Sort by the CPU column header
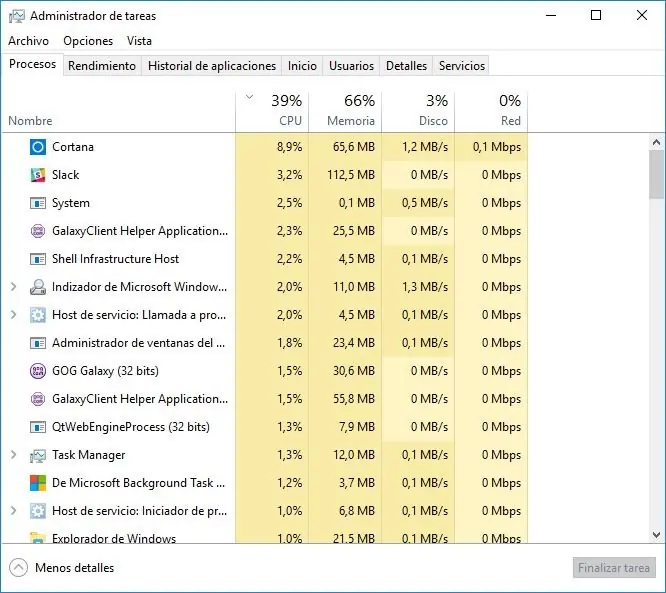Image resolution: width=666 pixels, height=593 pixels. point(272,111)
